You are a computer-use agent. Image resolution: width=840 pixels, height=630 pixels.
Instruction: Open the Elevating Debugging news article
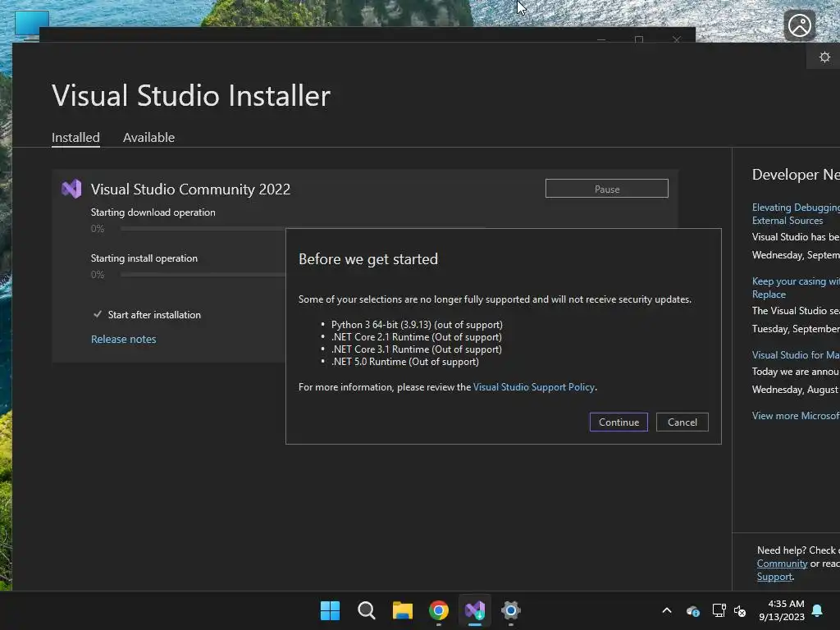pyautogui.click(x=796, y=214)
